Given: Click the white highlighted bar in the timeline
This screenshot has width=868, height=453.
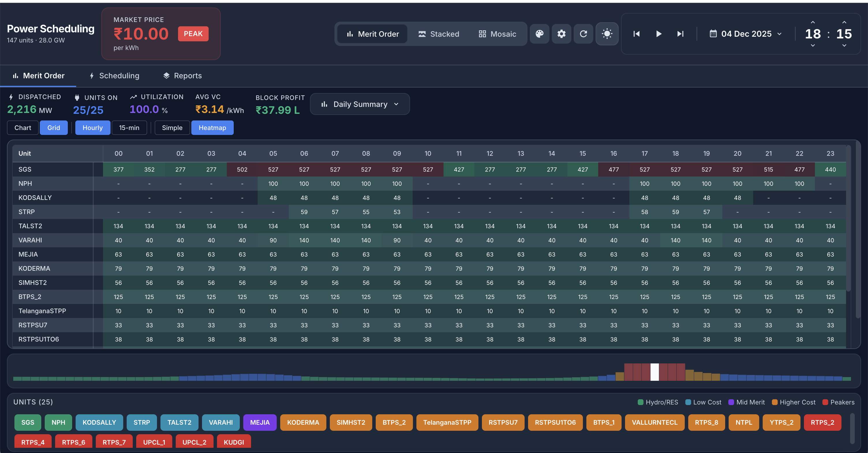Looking at the screenshot, I should point(654,372).
